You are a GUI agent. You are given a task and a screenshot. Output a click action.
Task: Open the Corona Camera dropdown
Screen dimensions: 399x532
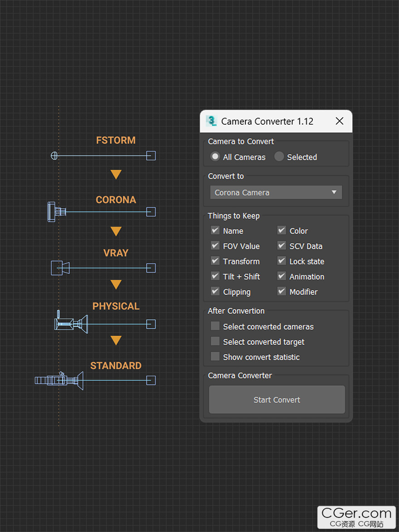[276, 192]
